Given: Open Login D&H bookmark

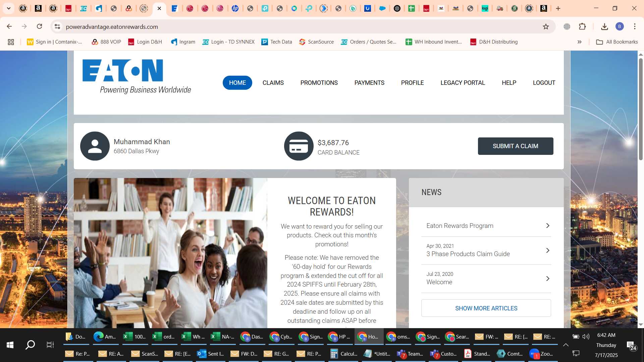Looking at the screenshot, I should point(145,42).
